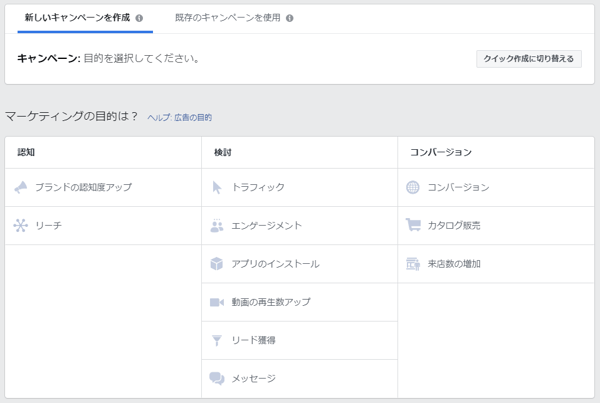Choose the コンバージョン objective option
This screenshot has width=600, height=403.
point(458,187)
